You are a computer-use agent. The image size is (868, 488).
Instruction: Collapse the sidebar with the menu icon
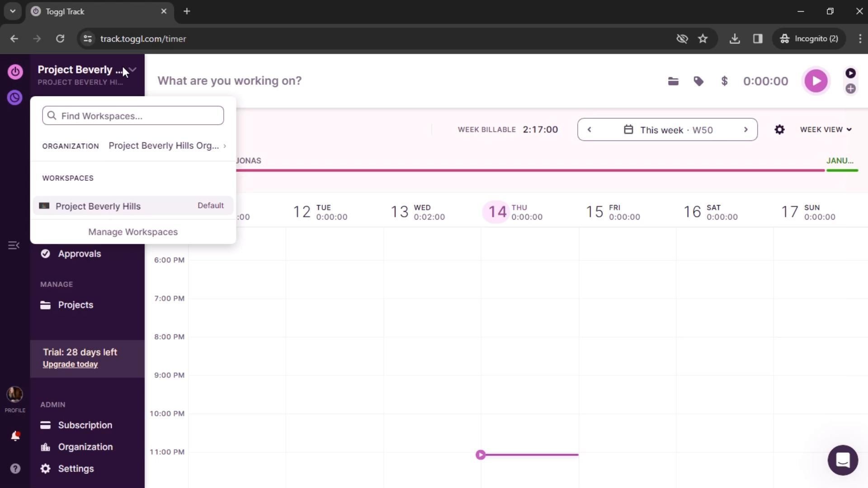[x=14, y=245]
